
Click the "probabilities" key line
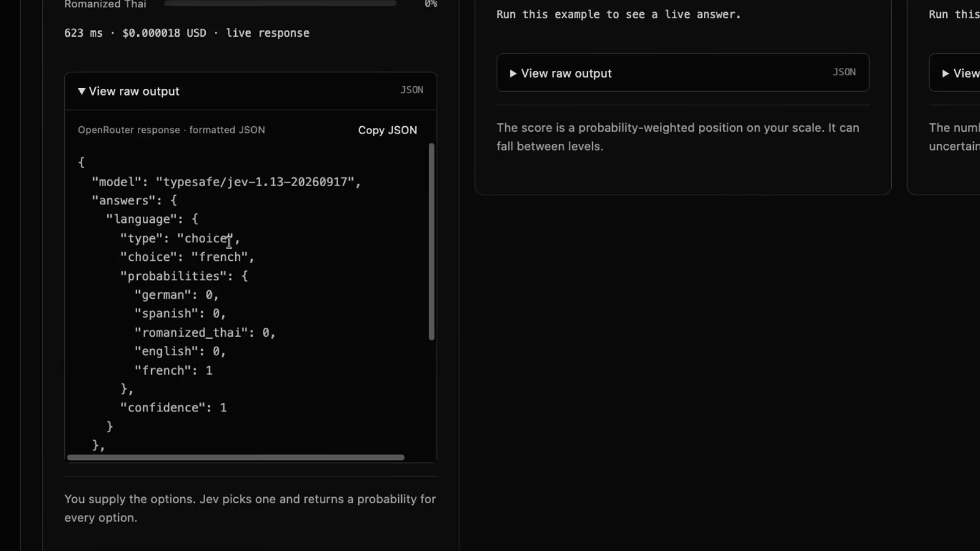tap(184, 276)
